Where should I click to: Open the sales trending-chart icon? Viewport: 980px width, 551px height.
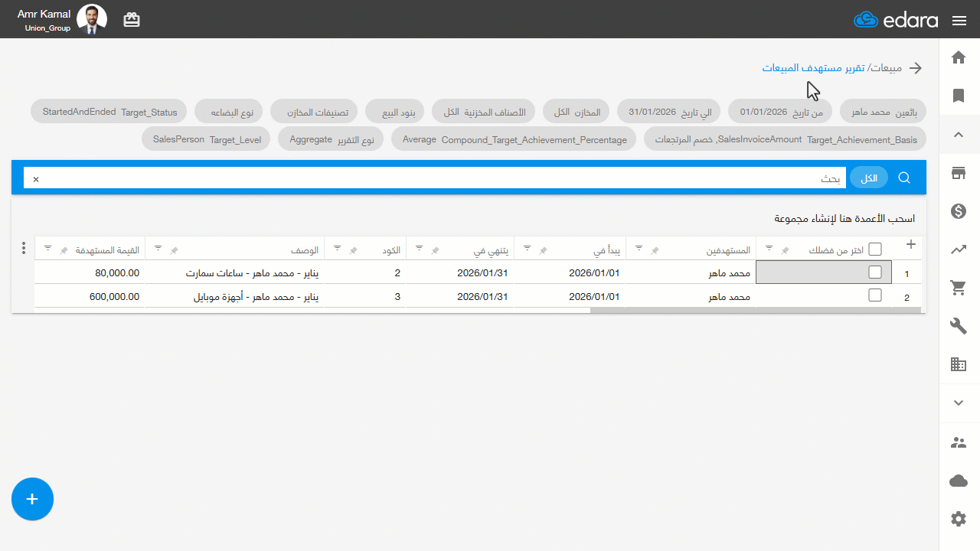(x=959, y=249)
